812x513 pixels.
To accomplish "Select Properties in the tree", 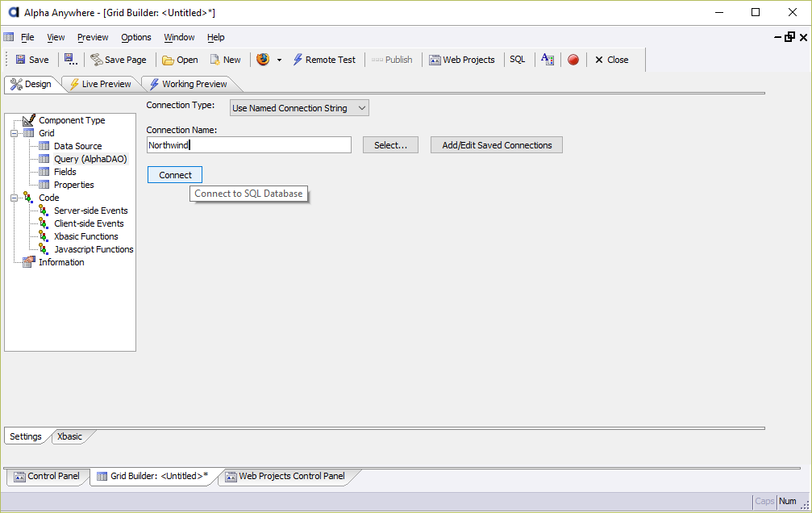I will [74, 185].
